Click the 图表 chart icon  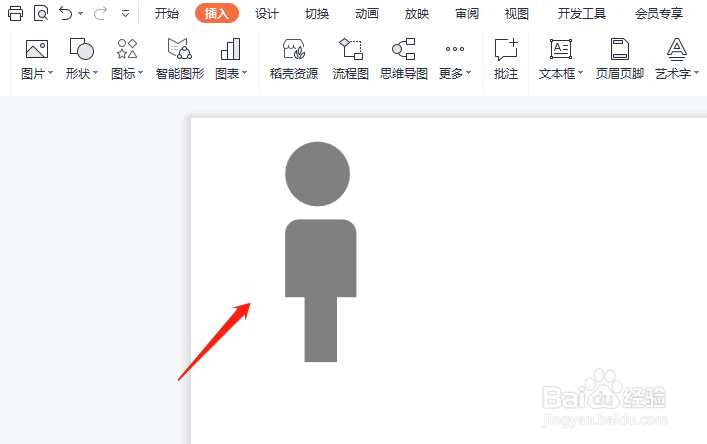(x=230, y=49)
